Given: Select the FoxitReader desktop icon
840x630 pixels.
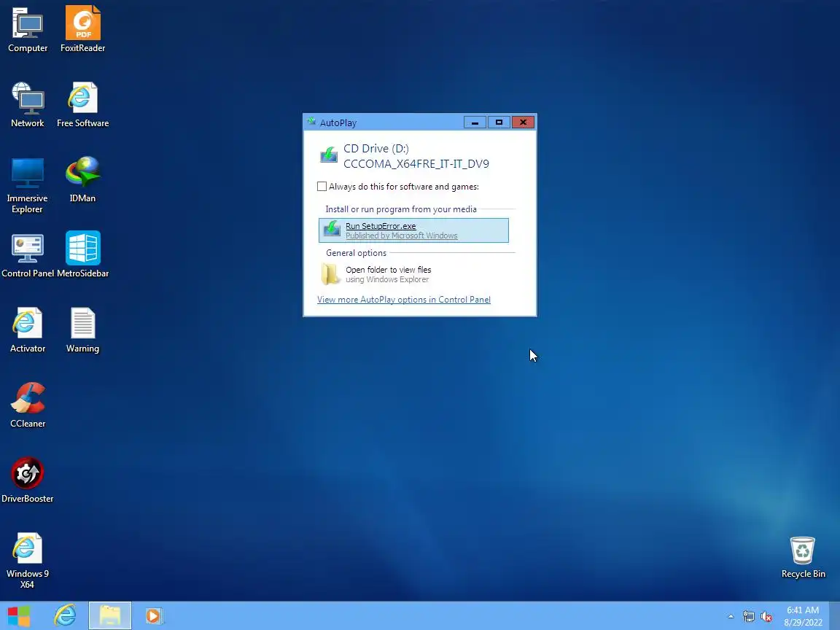Looking at the screenshot, I should [x=82, y=30].
